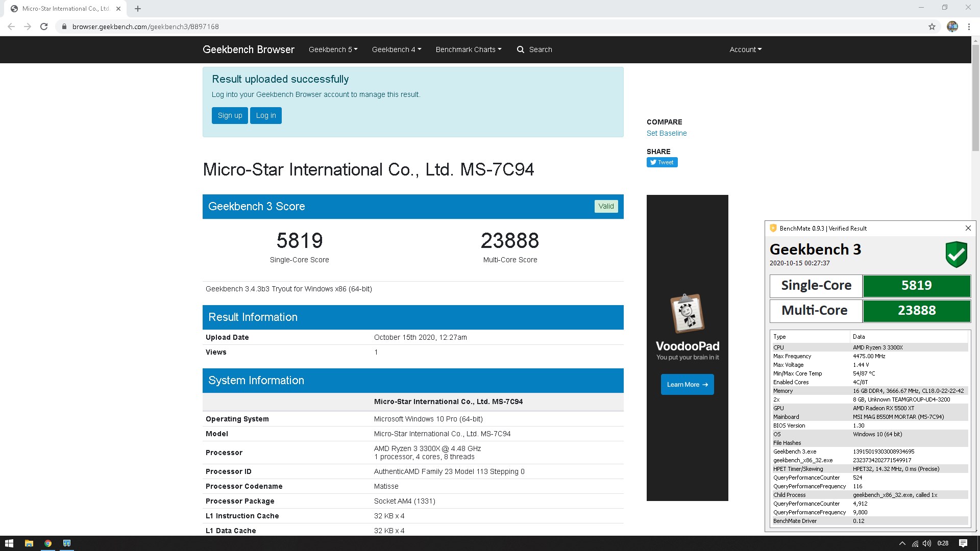Click the BenchMate CPU row AMD Ryzen 3 3300X
Image resolution: width=980 pixels, height=551 pixels.
coord(870,347)
